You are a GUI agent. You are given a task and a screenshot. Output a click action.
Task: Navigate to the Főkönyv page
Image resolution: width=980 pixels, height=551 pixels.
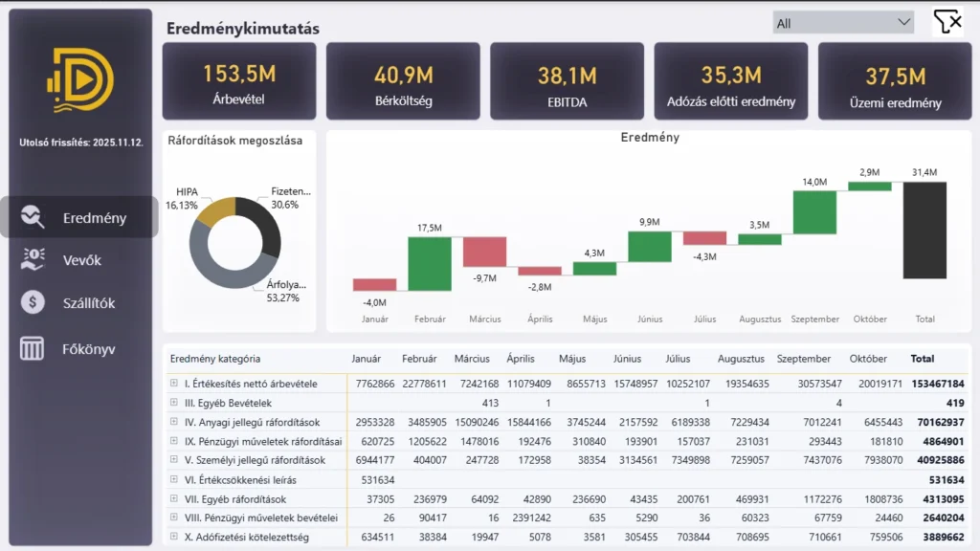point(88,348)
